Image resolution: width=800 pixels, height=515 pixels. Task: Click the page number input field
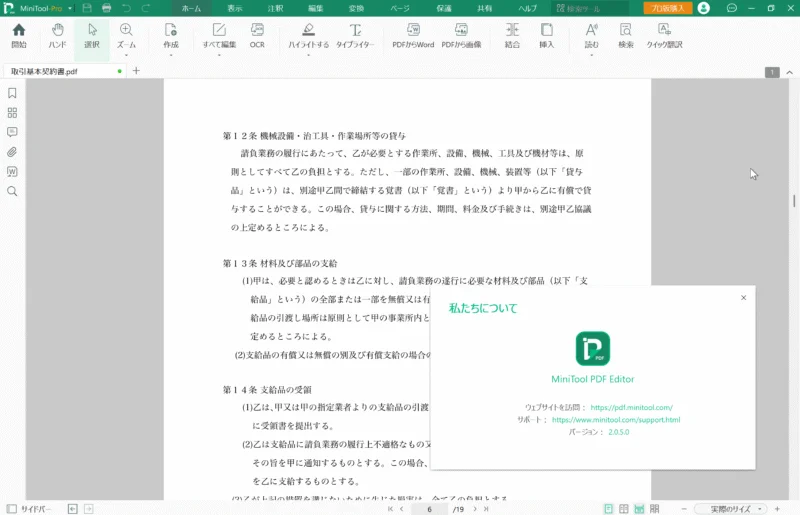(x=430, y=509)
